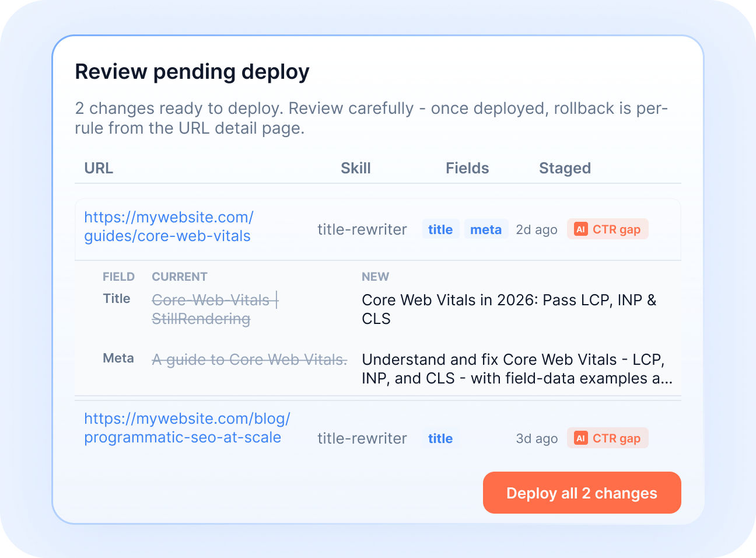Screen dimensions: 756x558
Task: Click the Meta field label in the diff
Action: coord(118,358)
